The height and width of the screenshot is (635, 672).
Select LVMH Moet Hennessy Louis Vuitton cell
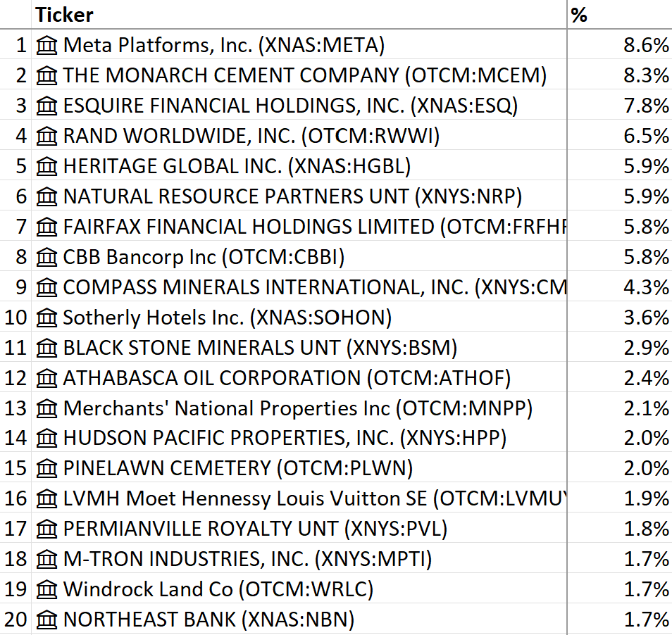(299, 498)
